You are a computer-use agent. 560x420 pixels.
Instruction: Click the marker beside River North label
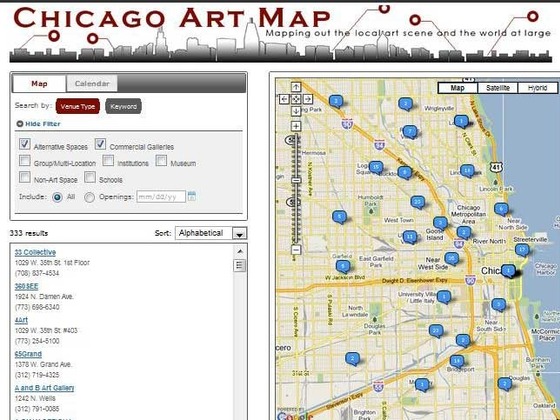[464, 233]
